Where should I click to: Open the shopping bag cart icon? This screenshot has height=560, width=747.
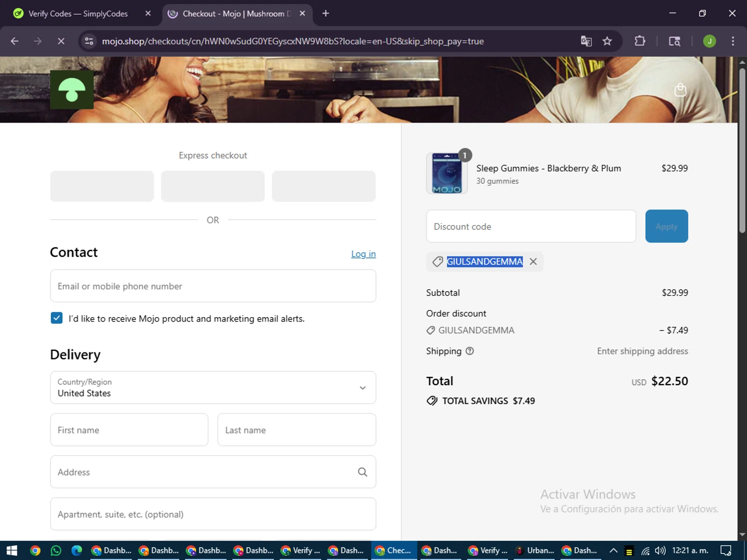(x=680, y=90)
